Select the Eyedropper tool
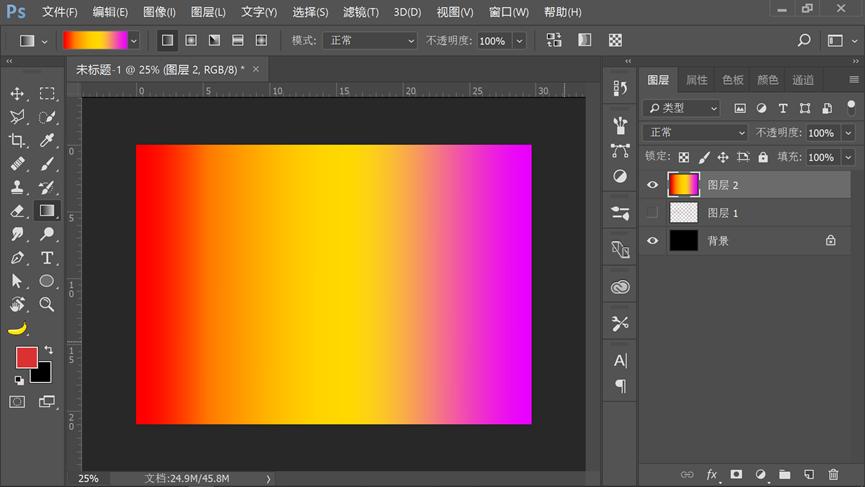Viewport: 865px width, 487px height. (47, 140)
